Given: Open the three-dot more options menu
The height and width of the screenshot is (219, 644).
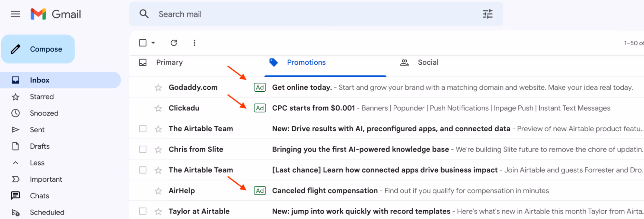Looking at the screenshot, I should [194, 43].
